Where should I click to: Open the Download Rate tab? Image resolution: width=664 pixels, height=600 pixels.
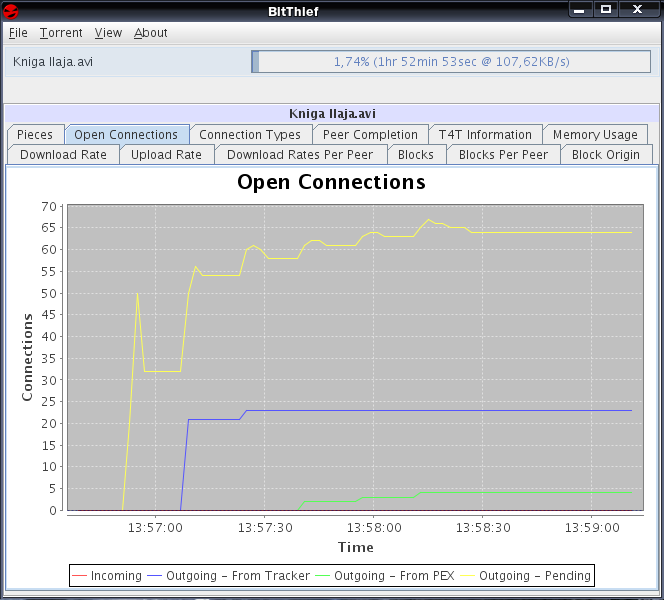click(64, 155)
